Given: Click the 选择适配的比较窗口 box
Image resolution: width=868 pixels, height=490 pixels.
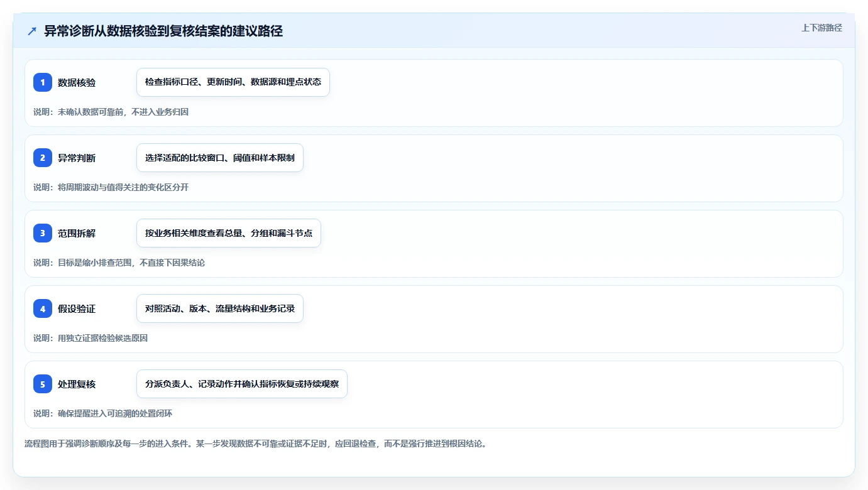Looking at the screenshot, I should [220, 158].
